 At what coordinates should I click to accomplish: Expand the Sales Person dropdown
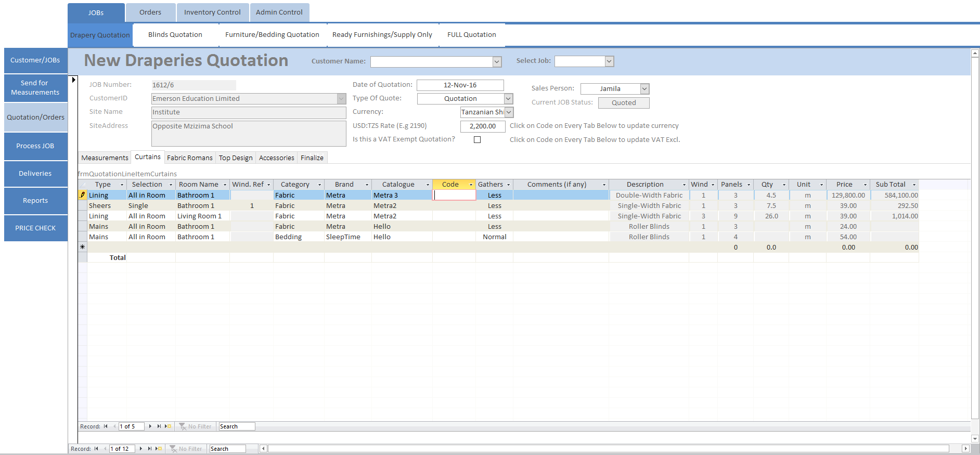click(x=644, y=89)
